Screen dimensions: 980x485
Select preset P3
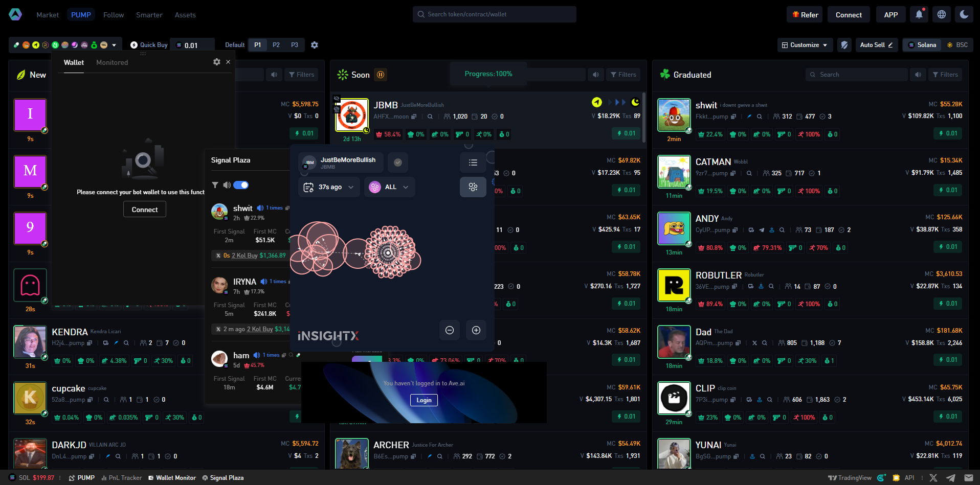[x=295, y=45]
